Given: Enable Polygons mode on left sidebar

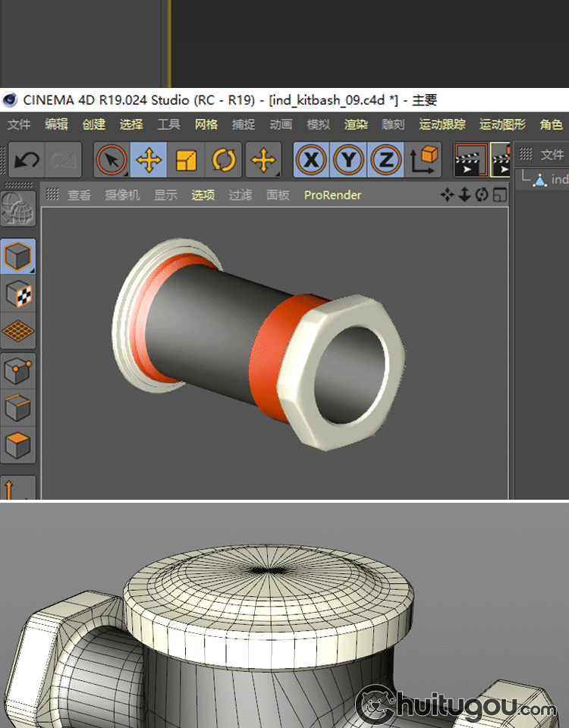Looking at the screenshot, I should 17,444.
